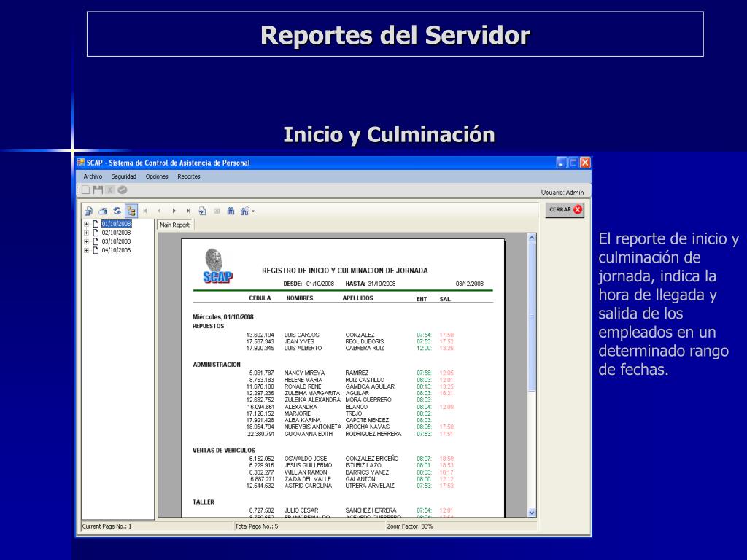This screenshot has width=747, height=560.
Task: Select the 01/10/2008 tree item
Action: click(x=116, y=224)
